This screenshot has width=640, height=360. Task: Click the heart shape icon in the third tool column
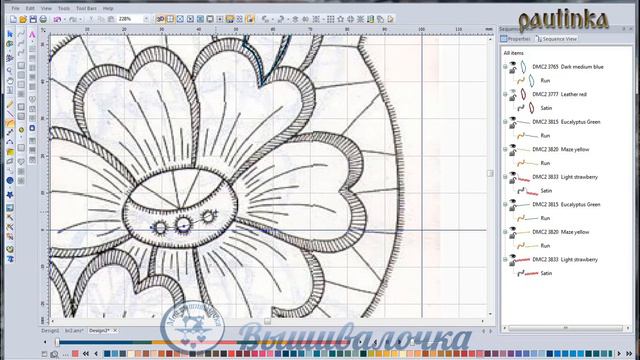[x=32, y=99]
